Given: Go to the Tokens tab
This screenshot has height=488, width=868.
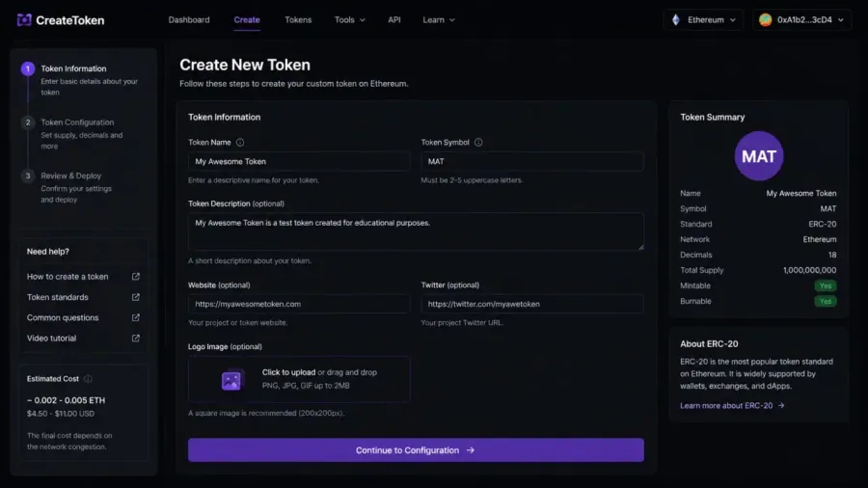Looking at the screenshot, I should pyautogui.click(x=298, y=20).
